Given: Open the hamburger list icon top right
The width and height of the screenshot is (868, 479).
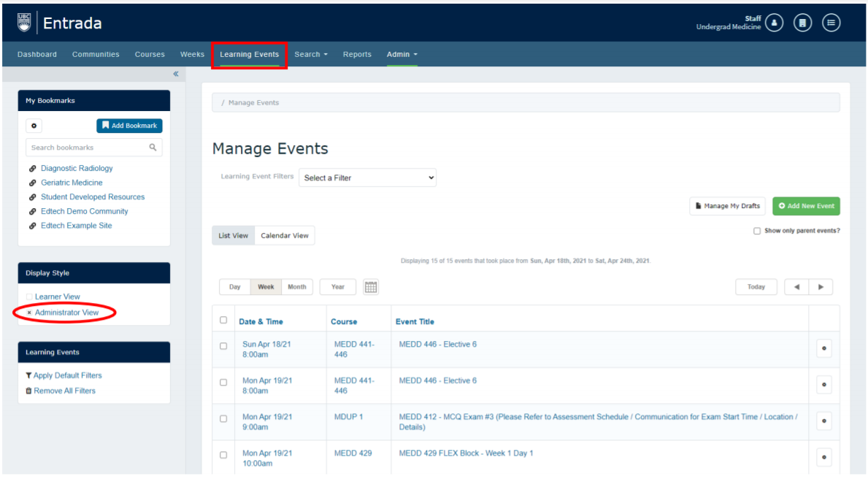Looking at the screenshot, I should point(831,22).
